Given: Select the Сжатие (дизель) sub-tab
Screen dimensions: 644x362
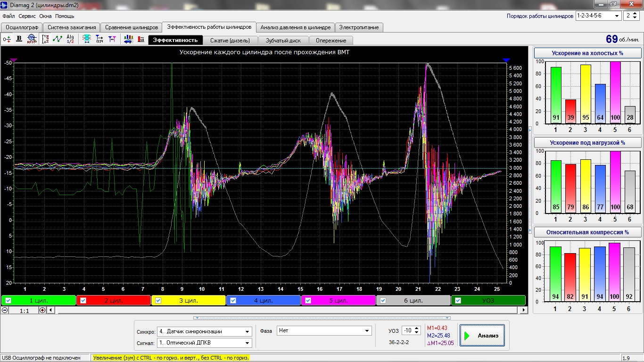Looking at the screenshot, I should pos(231,41).
